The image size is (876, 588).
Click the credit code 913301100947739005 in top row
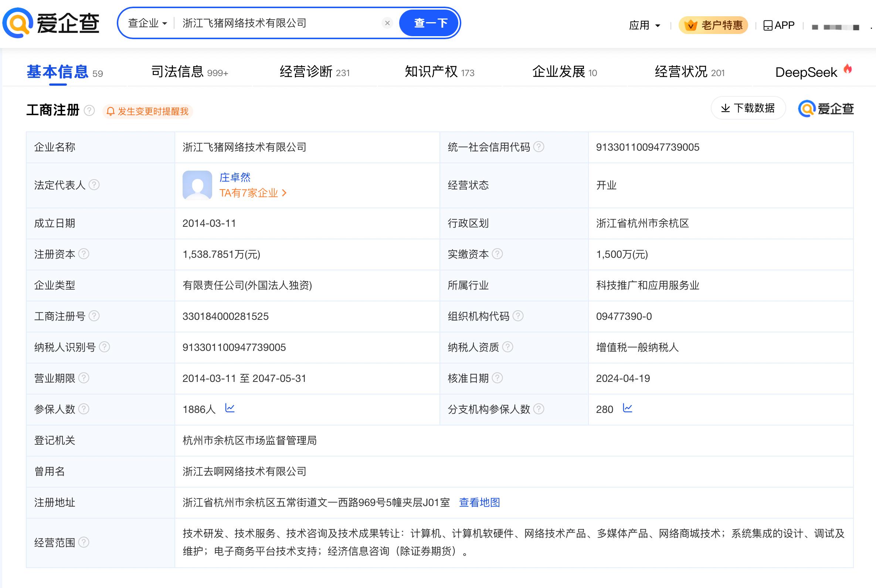648,147
